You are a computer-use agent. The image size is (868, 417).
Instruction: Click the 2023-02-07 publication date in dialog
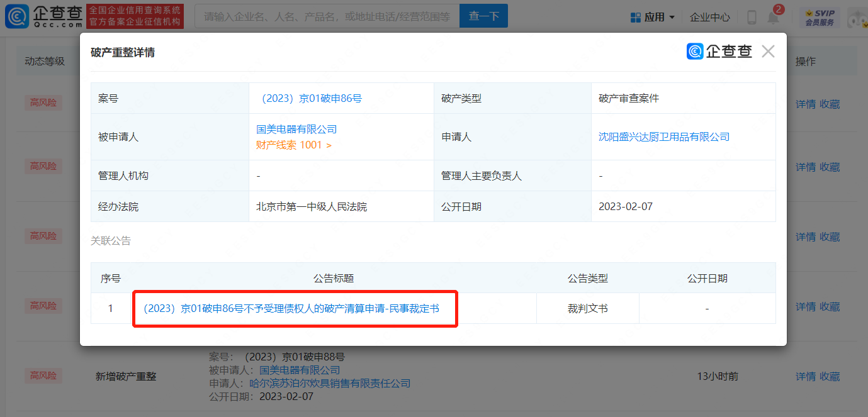[x=626, y=206]
